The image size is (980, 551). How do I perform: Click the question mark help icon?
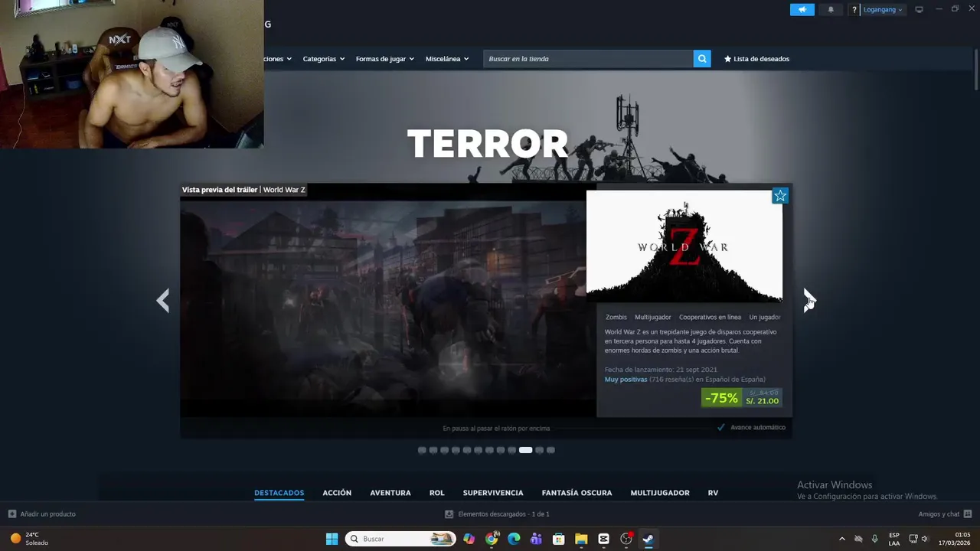pyautogui.click(x=854, y=10)
